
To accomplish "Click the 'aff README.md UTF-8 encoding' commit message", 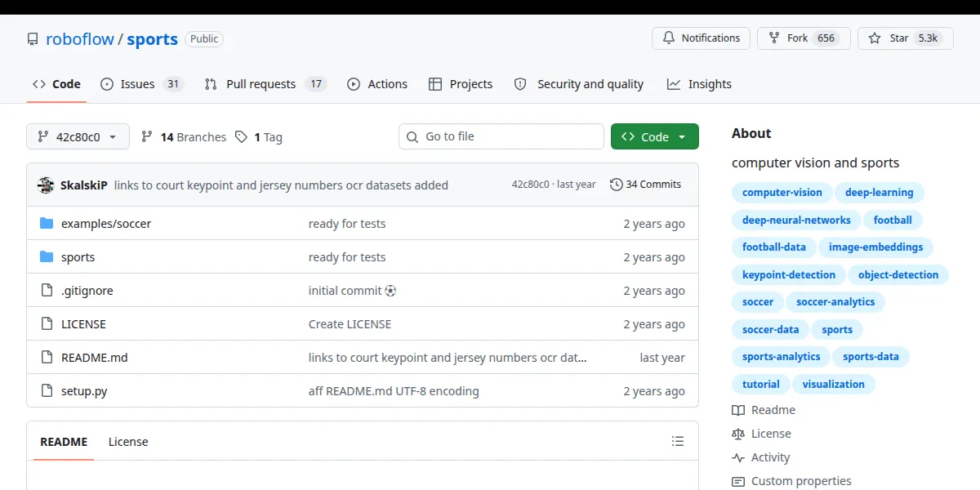I will 394,391.
